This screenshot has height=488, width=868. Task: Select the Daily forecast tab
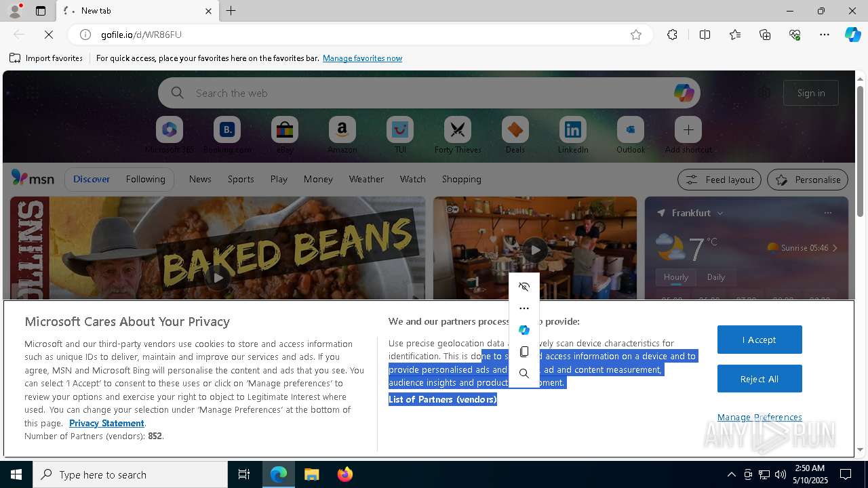tap(716, 277)
